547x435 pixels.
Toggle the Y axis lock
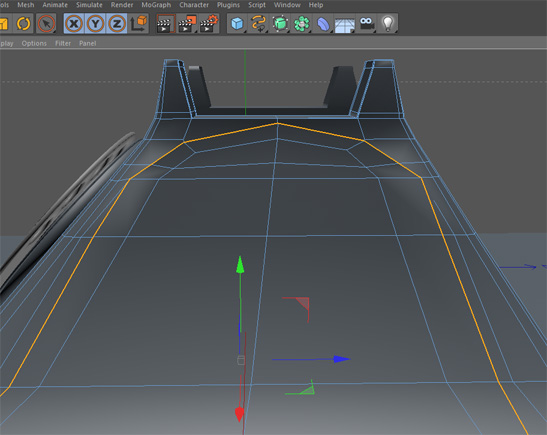tap(95, 24)
